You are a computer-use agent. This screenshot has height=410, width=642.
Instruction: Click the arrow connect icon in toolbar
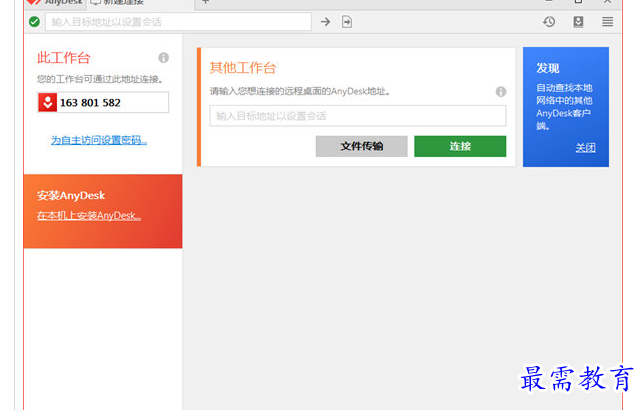click(326, 22)
